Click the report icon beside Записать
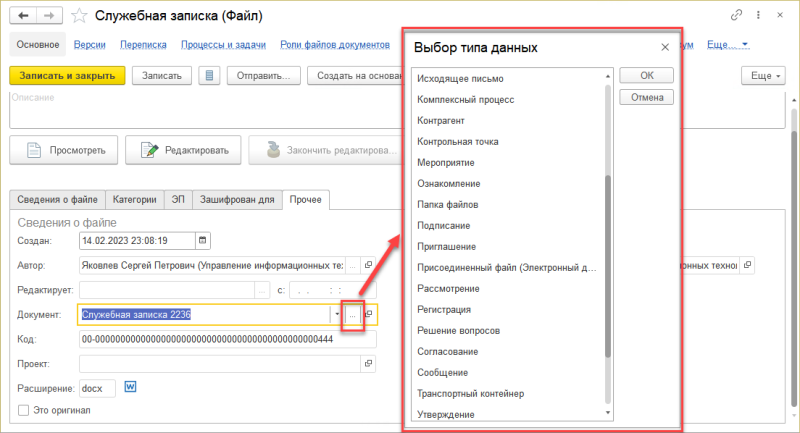This screenshot has width=800, height=433. tap(208, 76)
